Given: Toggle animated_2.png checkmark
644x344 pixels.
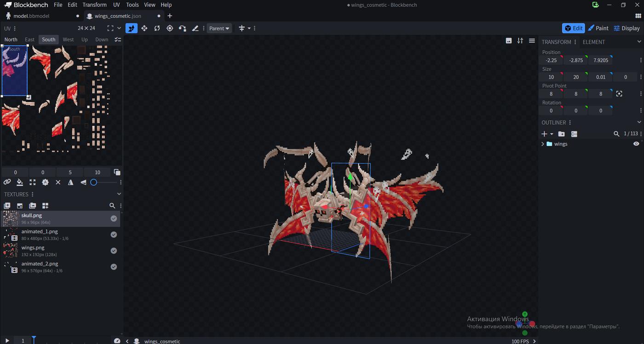Looking at the screenshot, I should click(114, 267).
